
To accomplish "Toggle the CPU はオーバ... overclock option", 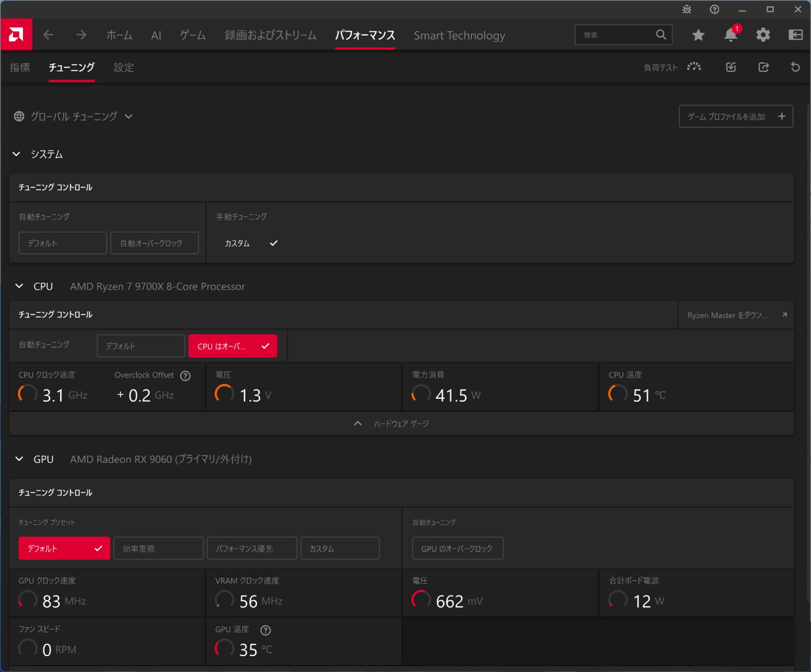I will [233, 346].
